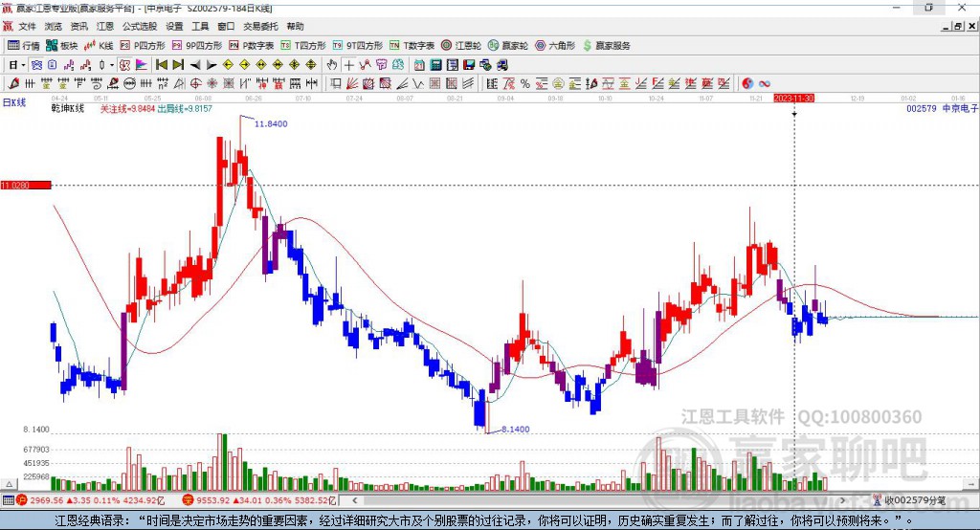980x530 pixels.
Task: Click the 002579 中京电子 stock label
Action: click(x=942, y=108)
